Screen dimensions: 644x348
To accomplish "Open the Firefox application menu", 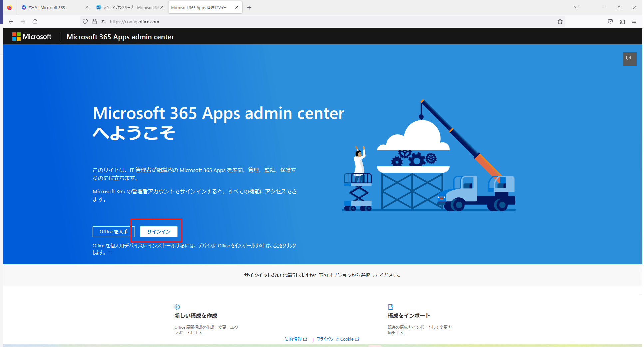I will (x=634, y=22).
